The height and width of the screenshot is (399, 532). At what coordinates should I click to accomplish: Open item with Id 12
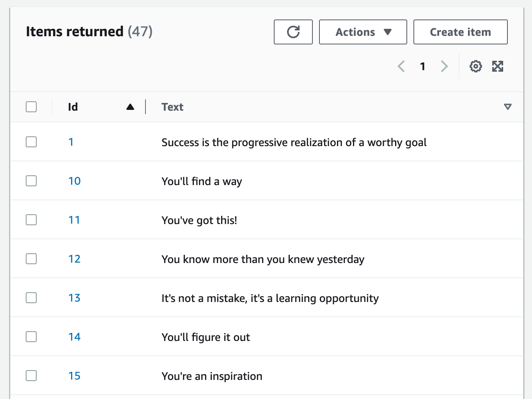coord(74,259)
